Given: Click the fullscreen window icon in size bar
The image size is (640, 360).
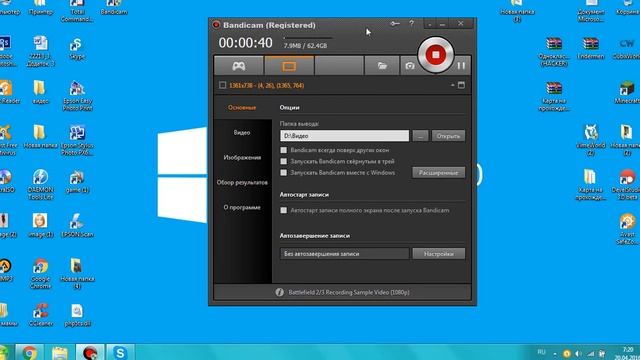Looking at the screenshot, I should tap(461, 85).
